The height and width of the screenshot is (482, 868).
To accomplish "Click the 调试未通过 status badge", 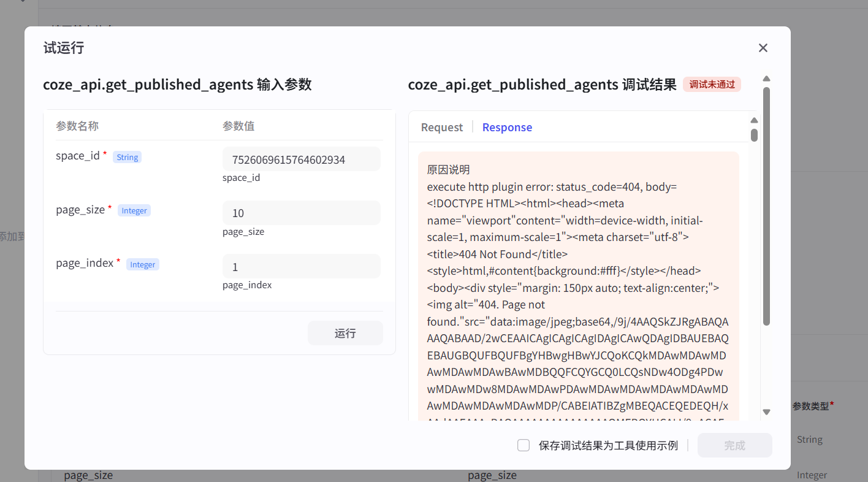I will pyautogui.click(x=712, y=85).
